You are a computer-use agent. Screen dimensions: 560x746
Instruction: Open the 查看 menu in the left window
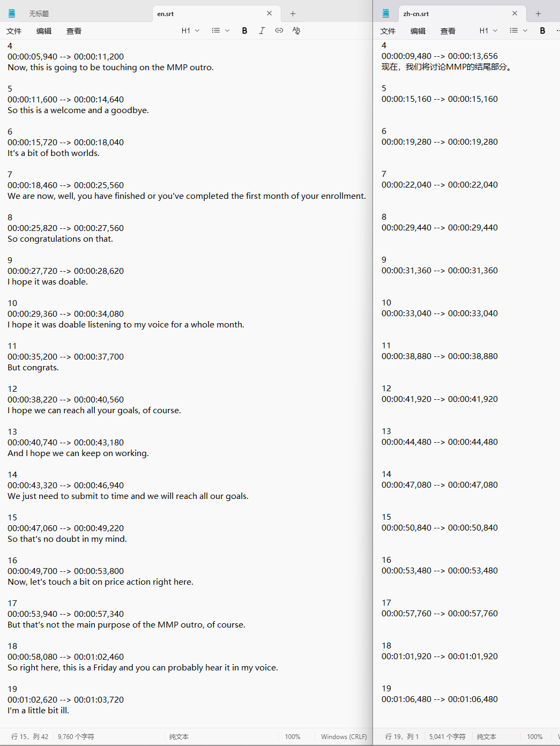click(x=74, y=31)
